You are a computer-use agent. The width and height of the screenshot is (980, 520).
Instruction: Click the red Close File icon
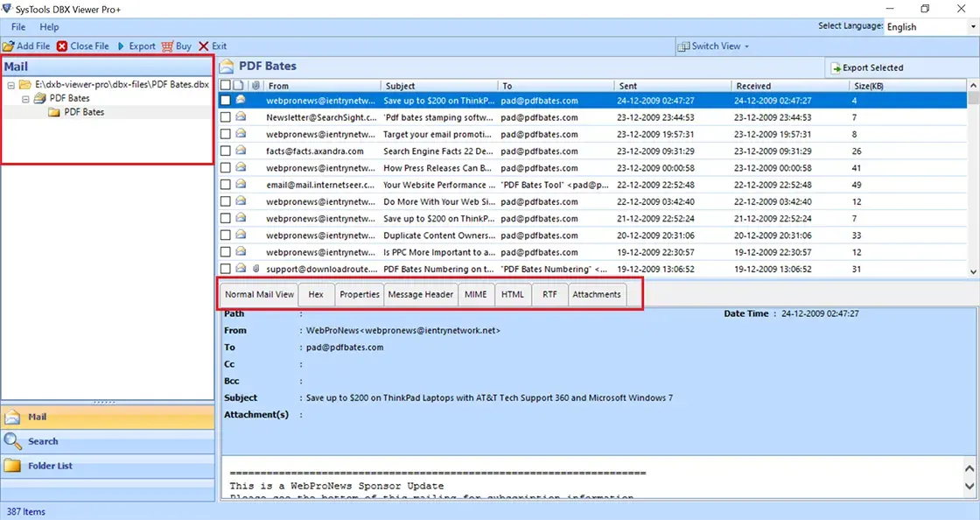[x=62, y=46]
